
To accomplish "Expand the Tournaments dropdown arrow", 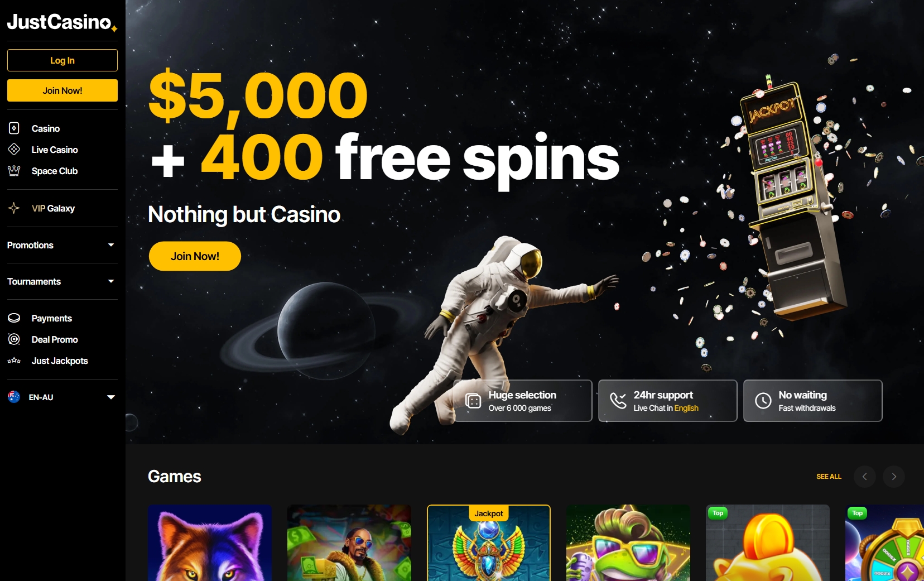I will point(111,281).
